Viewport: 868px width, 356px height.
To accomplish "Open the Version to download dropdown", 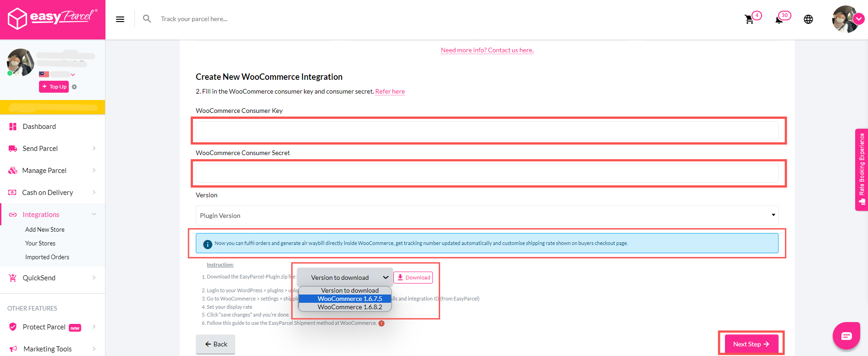I will point(345,278).
